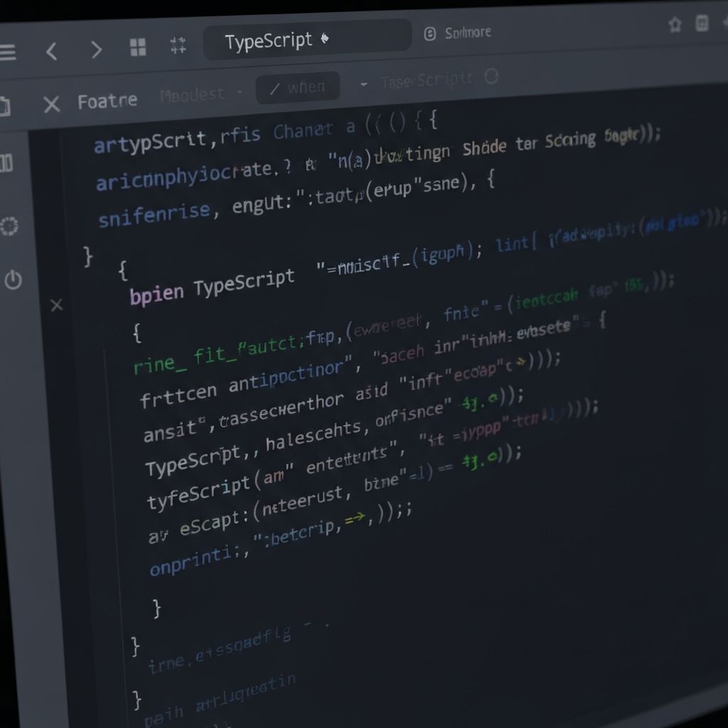Switch to the Foatre tab

pyautogui.click(x=107, y=100)
